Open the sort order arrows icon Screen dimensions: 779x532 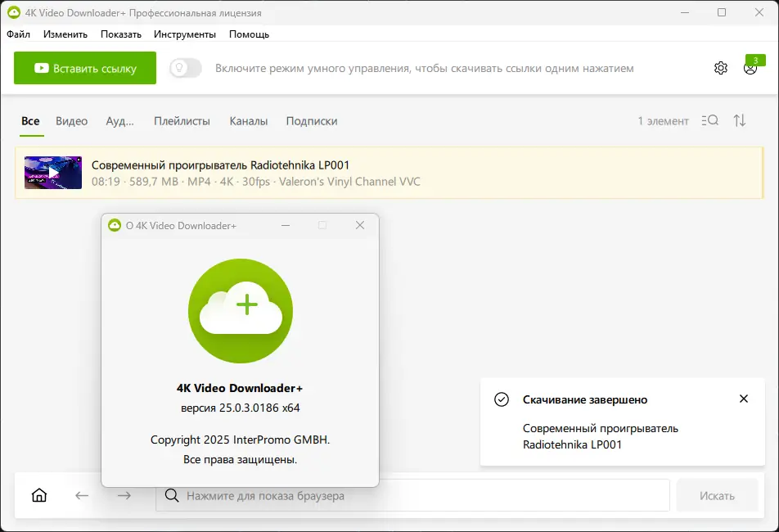point(739,120)
